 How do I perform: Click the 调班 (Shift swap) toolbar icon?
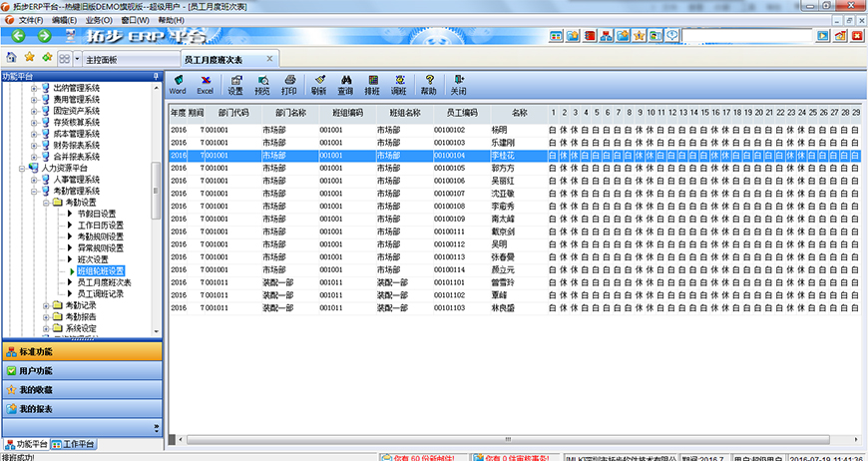point(399,84)
